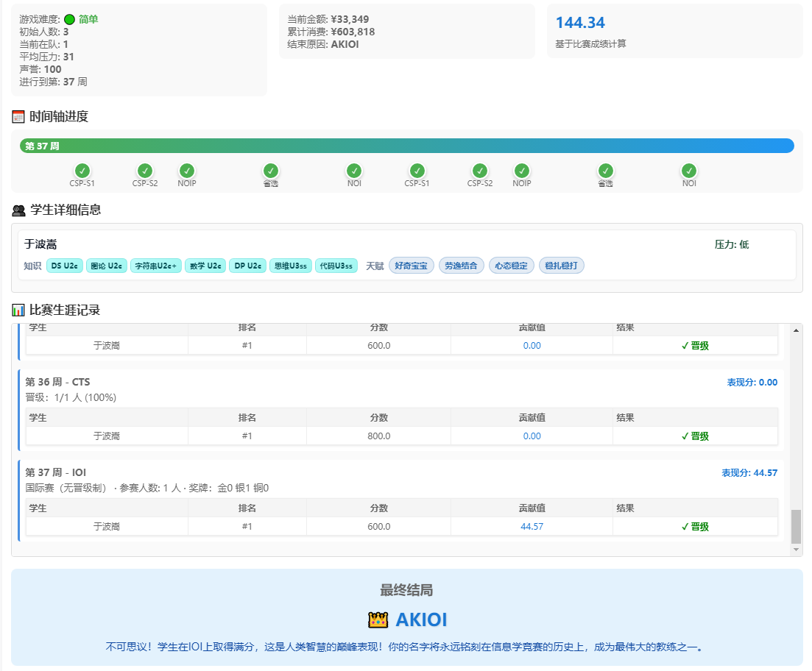Screen dimensions: 812x671
Task: Click the second CSP-S2 checkmark on timeline
Action: pos(480,171)
